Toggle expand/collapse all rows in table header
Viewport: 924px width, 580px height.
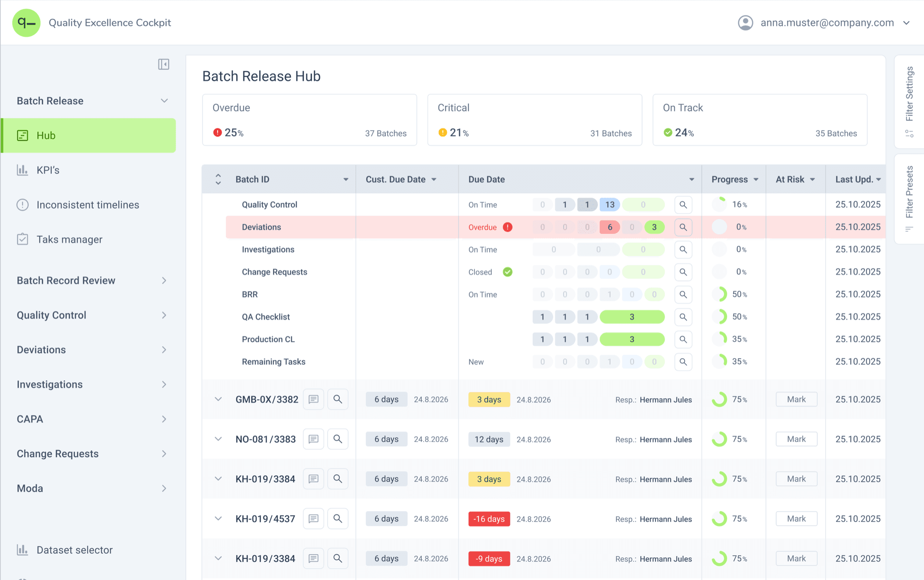click(x=218, y=179)
